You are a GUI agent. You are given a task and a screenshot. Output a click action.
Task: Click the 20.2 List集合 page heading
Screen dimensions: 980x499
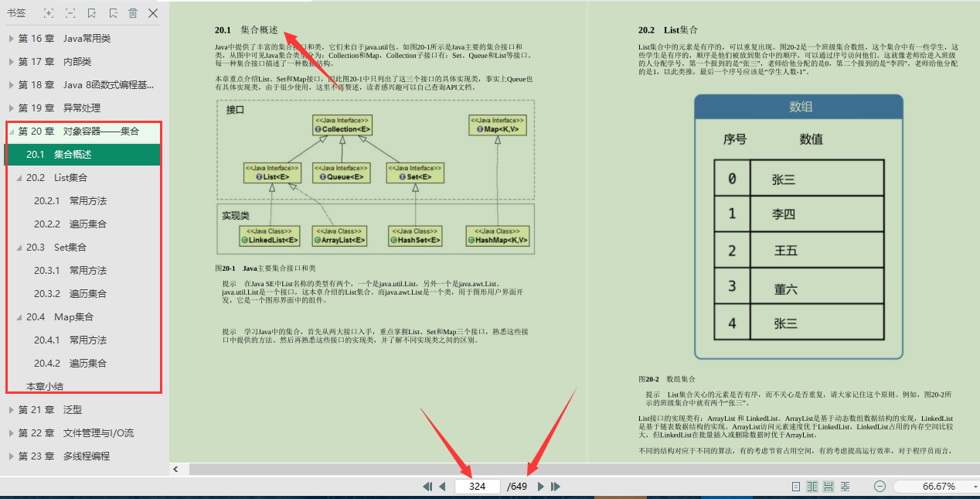coord(668,30)
